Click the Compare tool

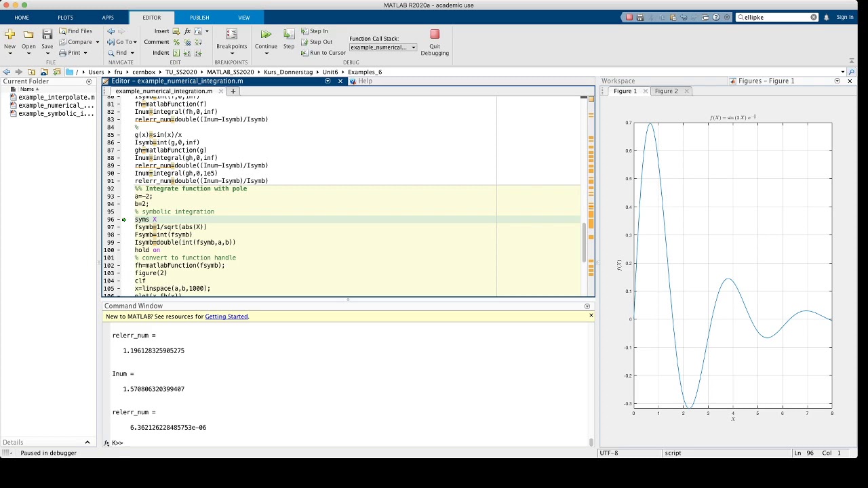pos(75,42)
